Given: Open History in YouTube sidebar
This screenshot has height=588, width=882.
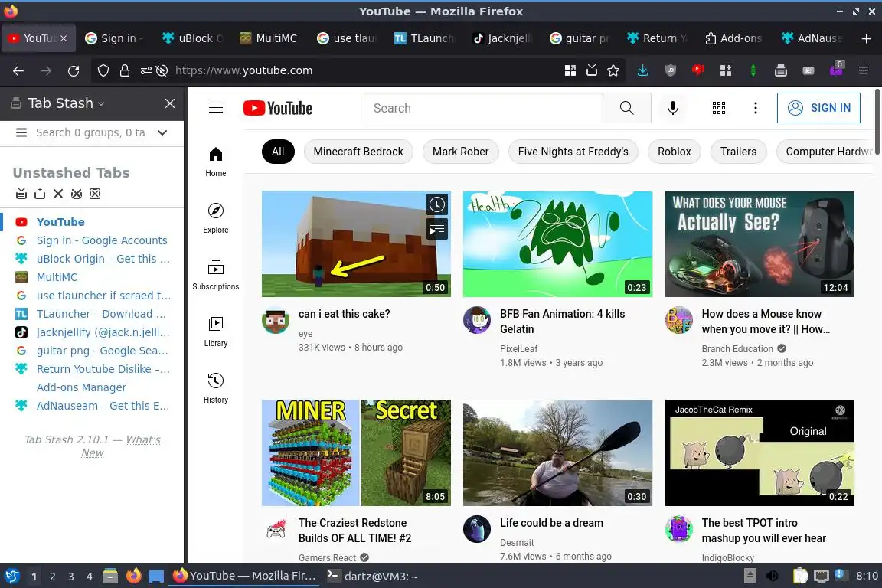Looking at the screenshot, I should (215, 388).
